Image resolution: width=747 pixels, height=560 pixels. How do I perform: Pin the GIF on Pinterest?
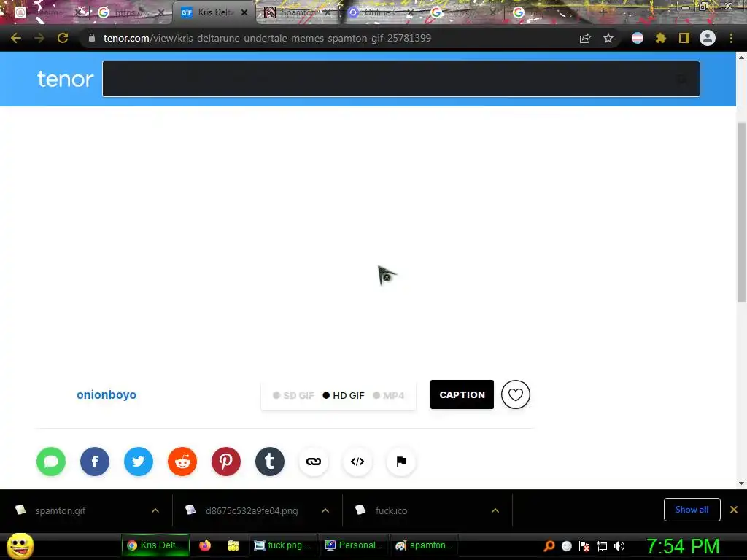pos(226,462)
